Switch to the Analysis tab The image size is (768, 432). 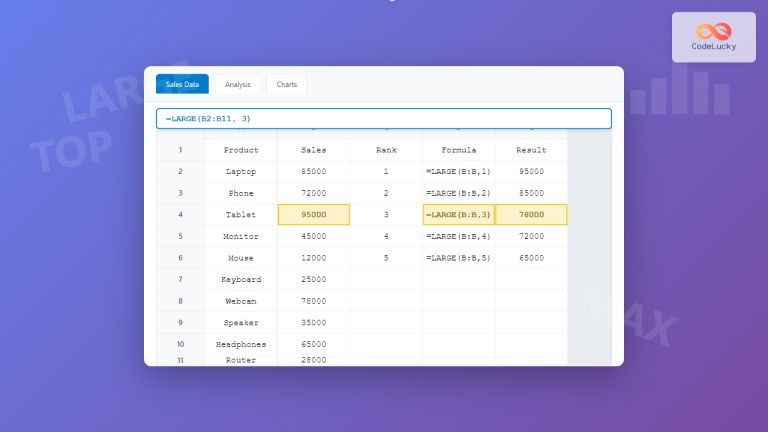click(238, 85)
